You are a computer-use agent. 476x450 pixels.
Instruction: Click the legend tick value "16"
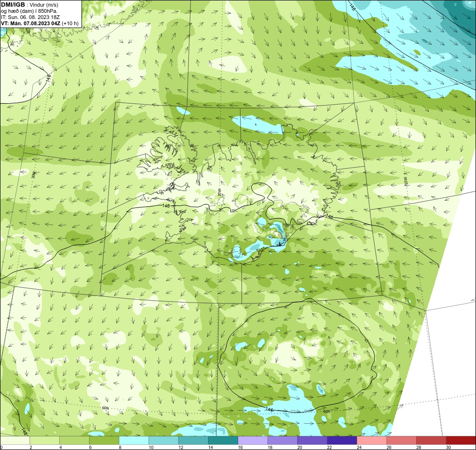click(x=240, y=447)
